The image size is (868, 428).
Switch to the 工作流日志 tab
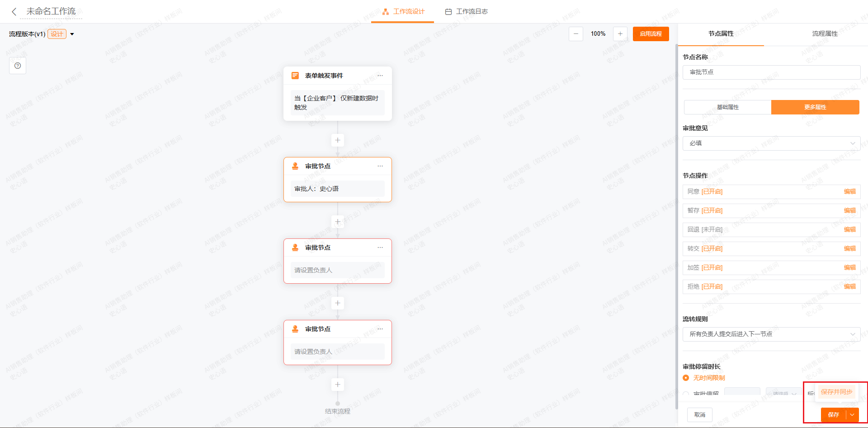tap(467, 12)
